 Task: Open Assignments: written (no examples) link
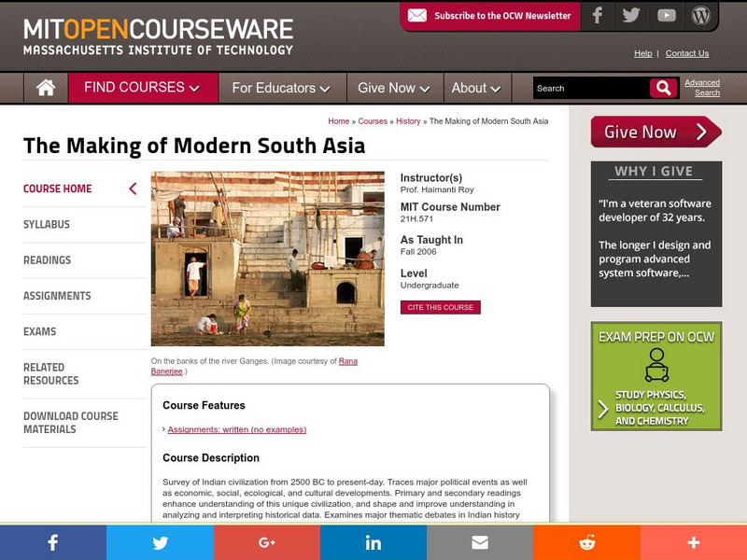(237, 429)
